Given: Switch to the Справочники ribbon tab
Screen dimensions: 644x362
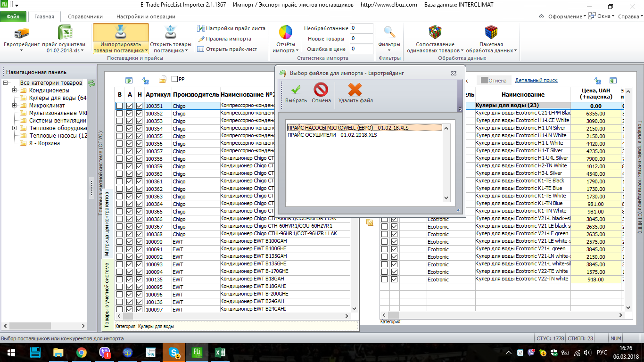Looking at the screenshot, I should click(x=85, y=16).
